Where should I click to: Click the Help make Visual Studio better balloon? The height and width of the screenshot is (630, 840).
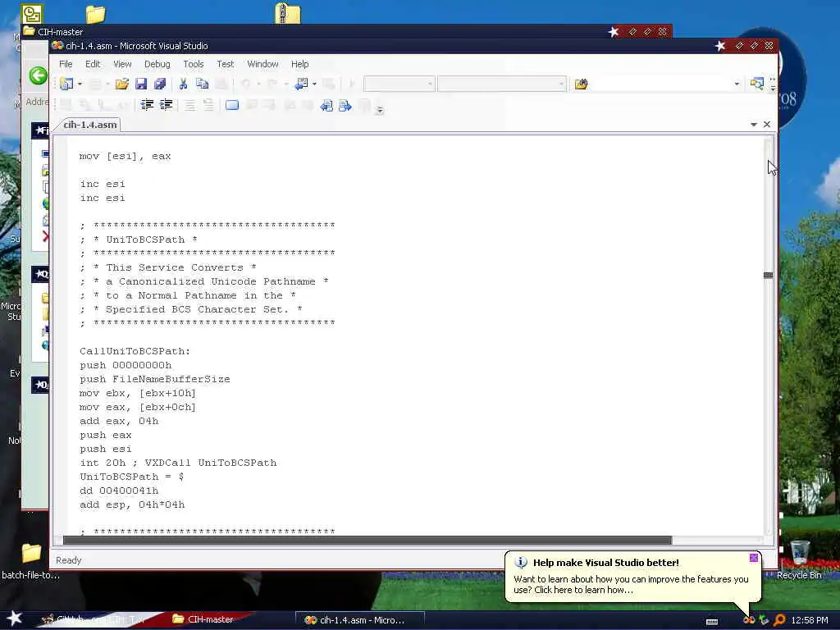[632, 577]
